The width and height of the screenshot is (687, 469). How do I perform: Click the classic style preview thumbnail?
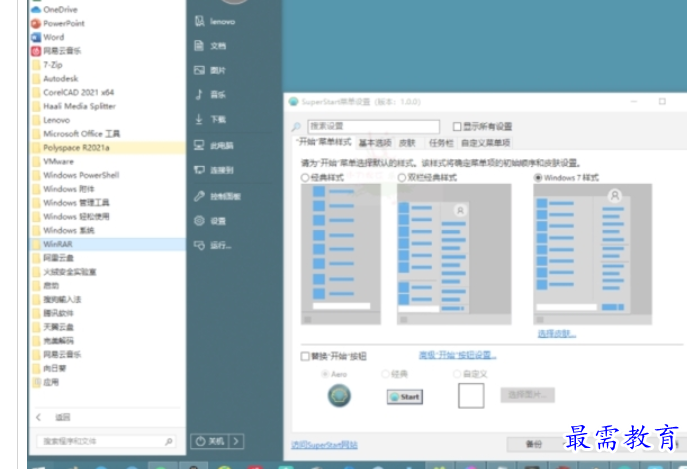pos(341,254)
